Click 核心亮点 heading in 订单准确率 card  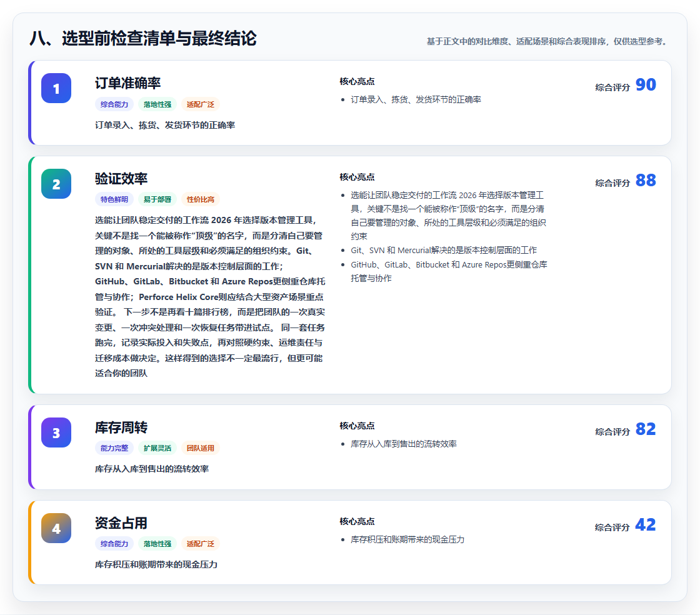click(357, 82)
